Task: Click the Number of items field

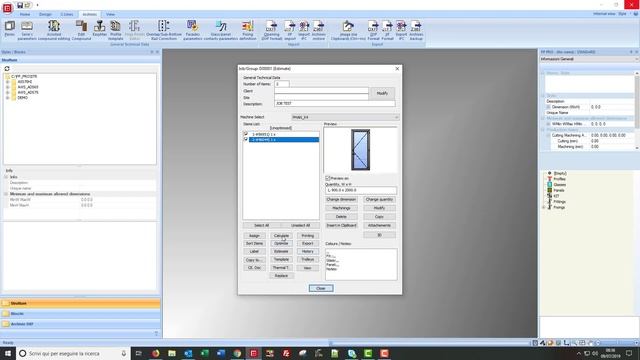Action: pos(282,84)
